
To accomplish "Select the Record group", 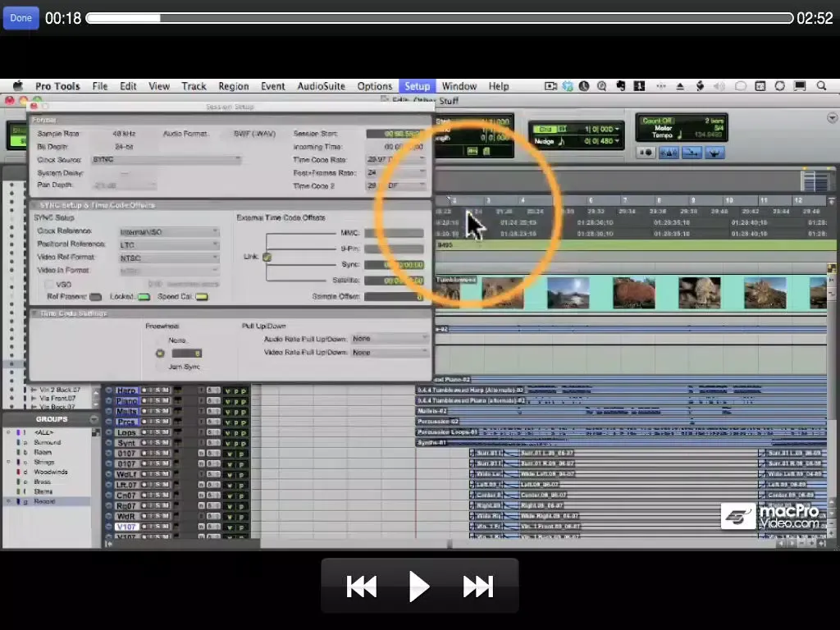I will (44, 501).
